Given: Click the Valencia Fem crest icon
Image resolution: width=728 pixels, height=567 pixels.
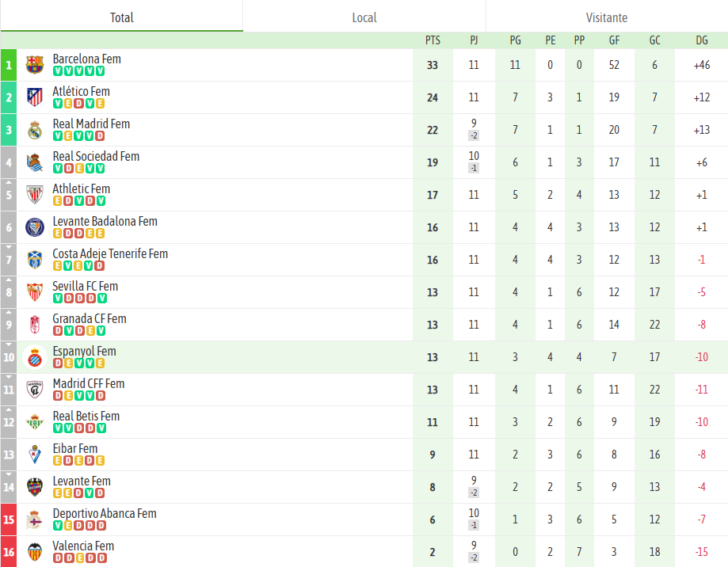Looking at the screenshot, I should 34,551.
